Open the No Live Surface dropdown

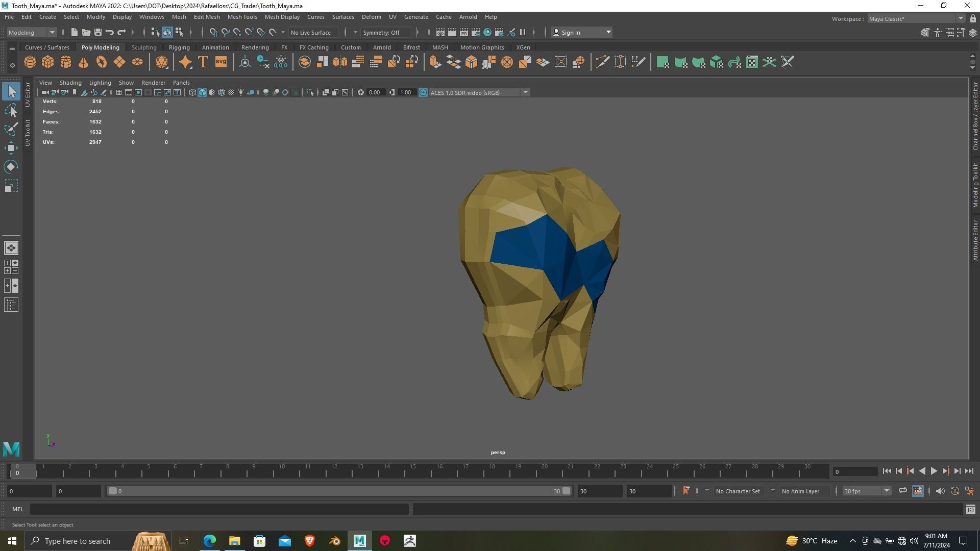click(313, 32)
